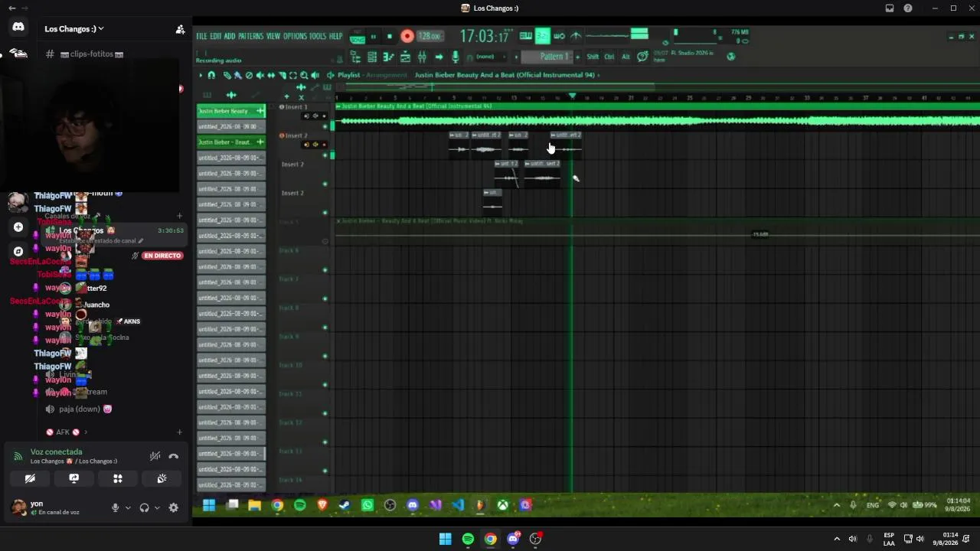Open the ADD menu in FL Studio
This screenshot has width=980, height=551.
click(x=230, y=36)
